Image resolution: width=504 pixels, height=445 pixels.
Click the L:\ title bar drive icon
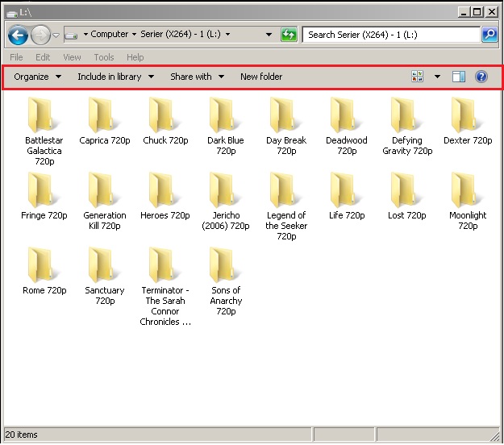tap(11, 13)
